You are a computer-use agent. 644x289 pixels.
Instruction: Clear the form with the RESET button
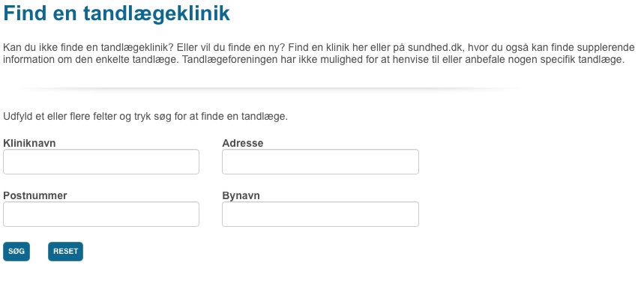click(x=65, y=252)
